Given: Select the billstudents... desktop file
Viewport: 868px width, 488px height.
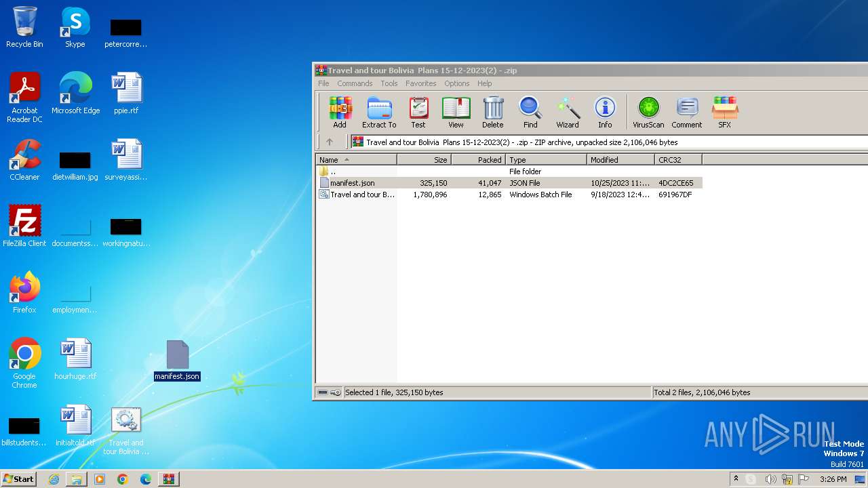Looking at the screenshot, I should click(x=24, y=431).
